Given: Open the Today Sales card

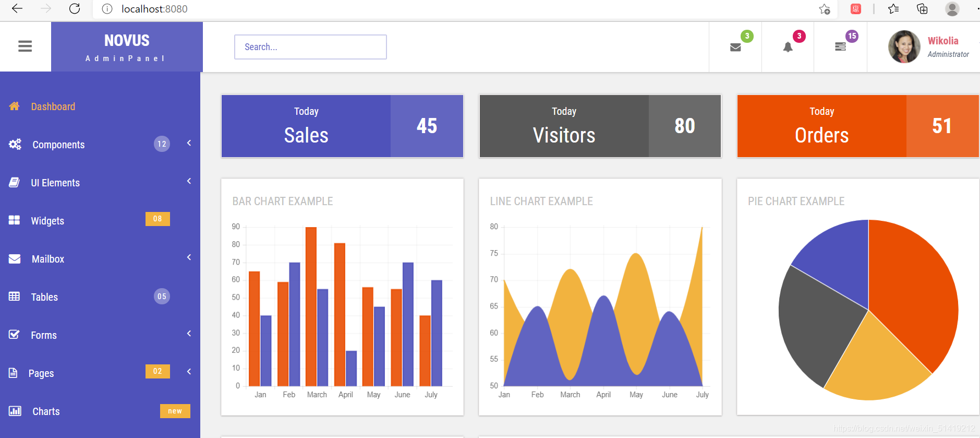Looking at the screenshot, I should click(x=342, y=126).
